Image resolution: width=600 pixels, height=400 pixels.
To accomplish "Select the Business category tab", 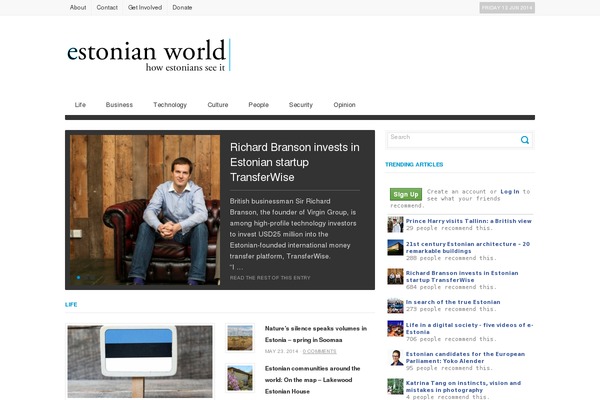I will coord(119,104).
